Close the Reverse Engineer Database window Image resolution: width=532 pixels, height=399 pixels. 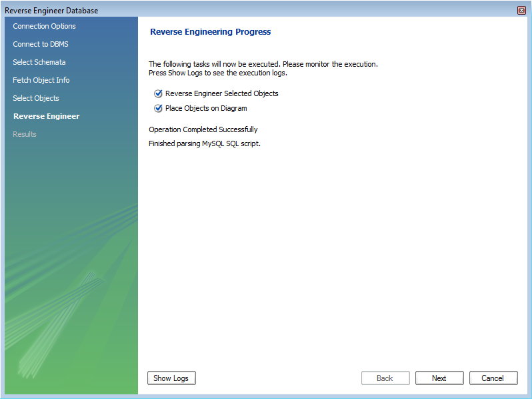click(521, 10)
